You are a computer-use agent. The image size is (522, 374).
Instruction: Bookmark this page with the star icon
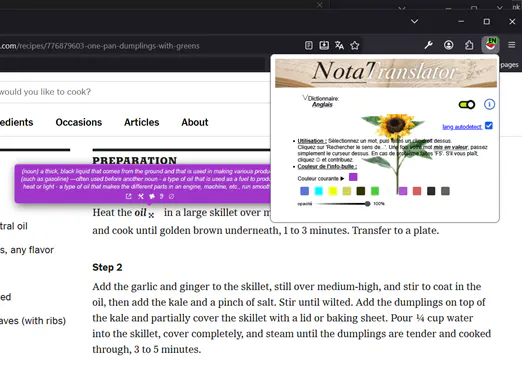[355, 45]
